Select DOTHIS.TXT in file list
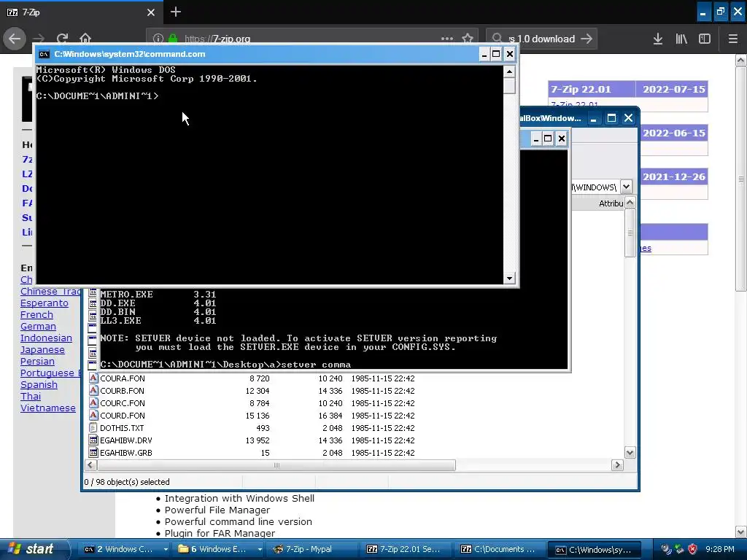 click(x=122, y=428)
